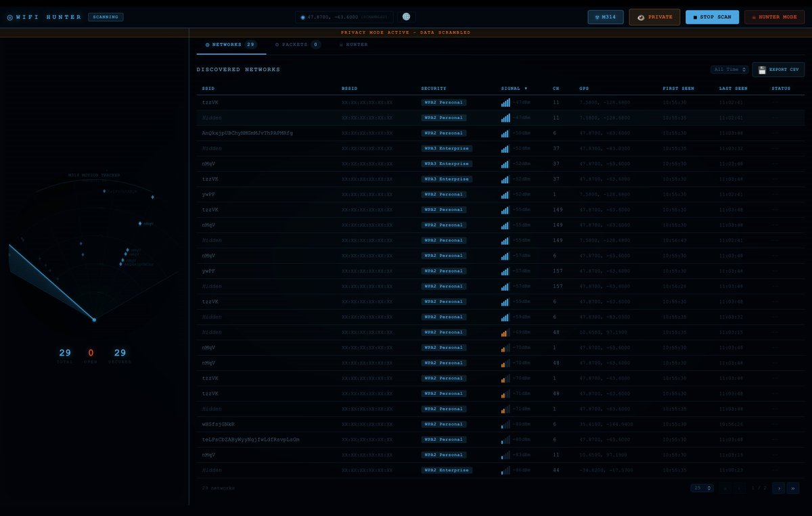Click the STOP SCAN button
Screen dimensions: 812x516
712,17
